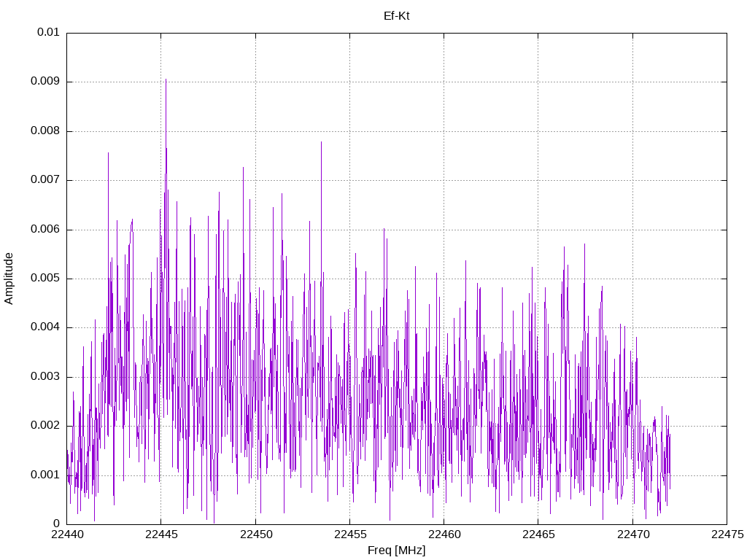
Task: Click the 0.003 y-axis tick label
Action: [46, 377]
